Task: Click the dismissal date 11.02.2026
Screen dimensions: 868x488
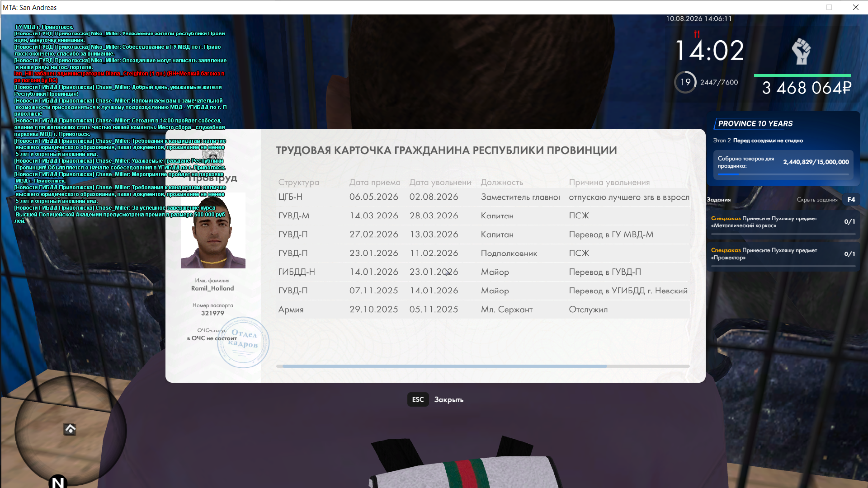Action: tap(434, 253)
